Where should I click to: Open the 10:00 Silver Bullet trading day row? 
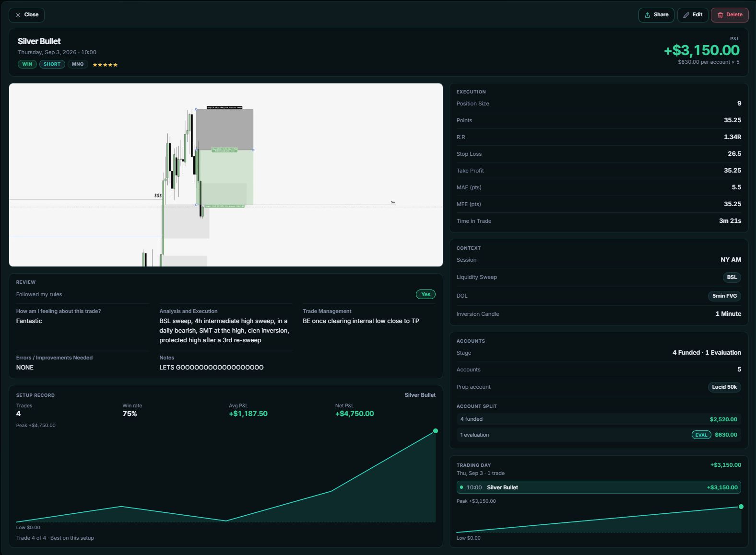click(x=599, y=487)
